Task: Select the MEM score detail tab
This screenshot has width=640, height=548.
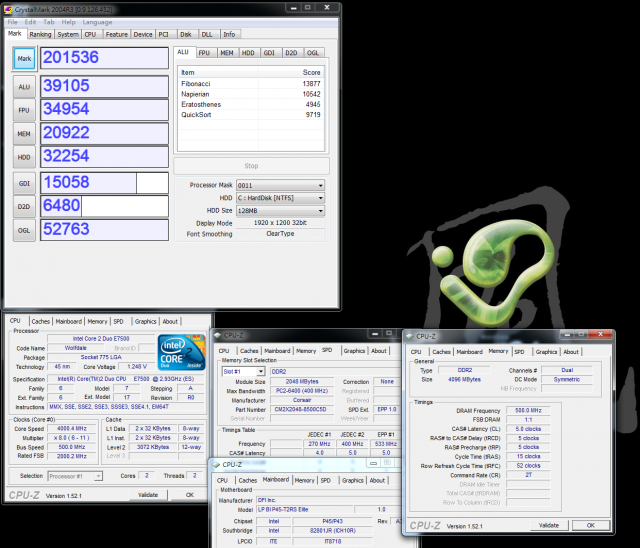Action: pyautogui.click(x=227, y=53)
